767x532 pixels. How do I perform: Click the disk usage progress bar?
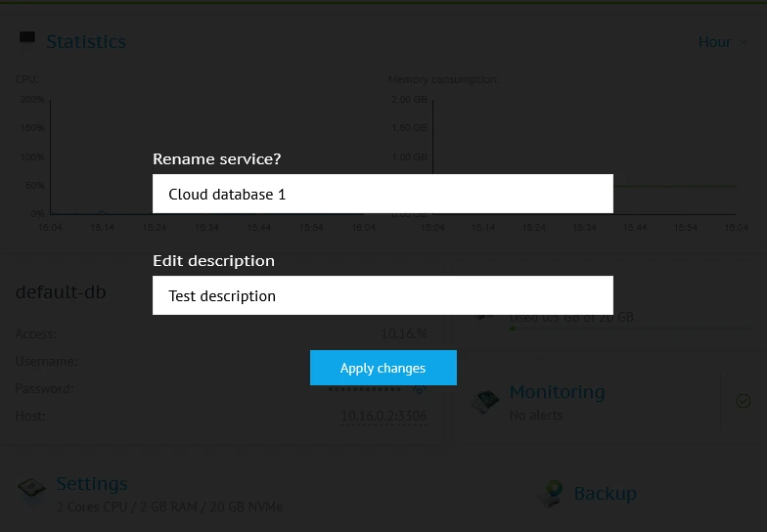[631, 329]
